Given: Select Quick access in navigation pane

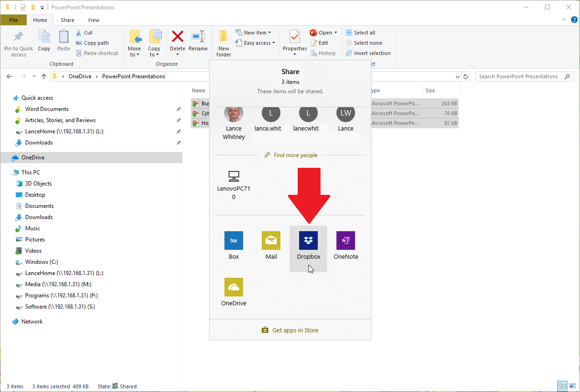Looking at the screenshot, I should pos(37,98).
